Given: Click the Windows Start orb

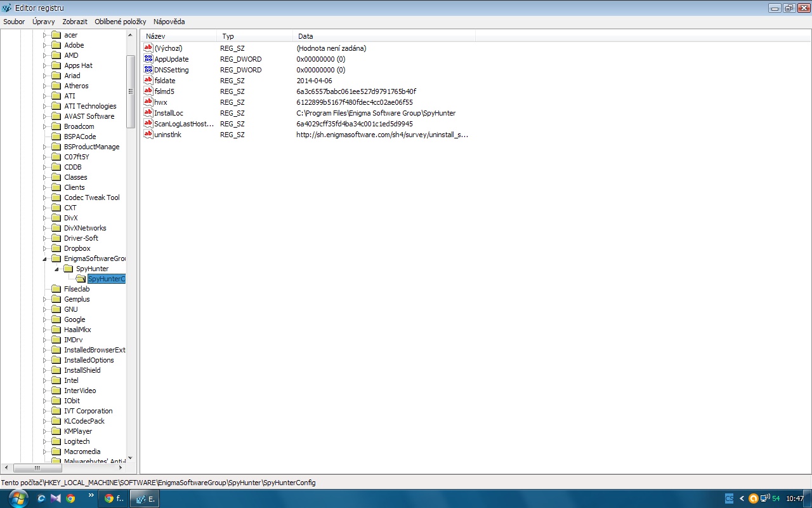Looking at the screenshot, I should click(17, 498).
